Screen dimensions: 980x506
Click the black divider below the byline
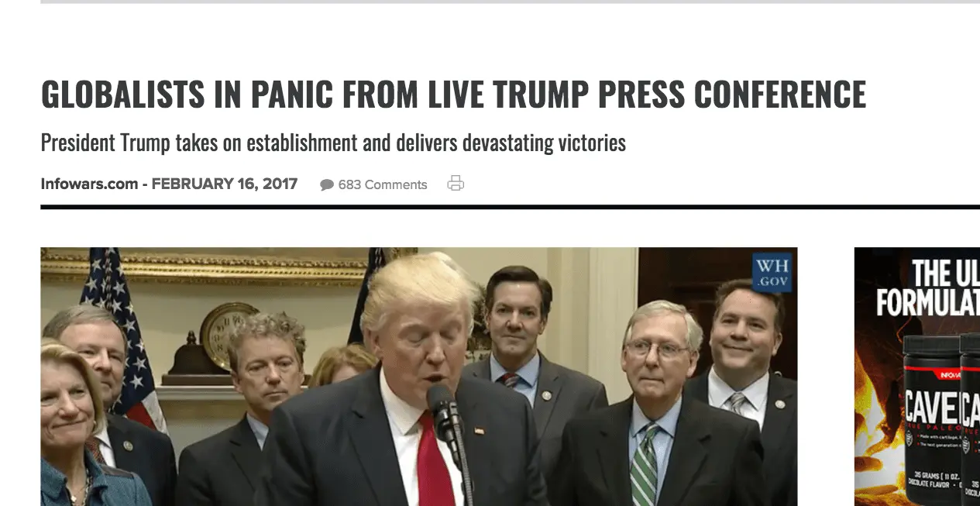511,207
